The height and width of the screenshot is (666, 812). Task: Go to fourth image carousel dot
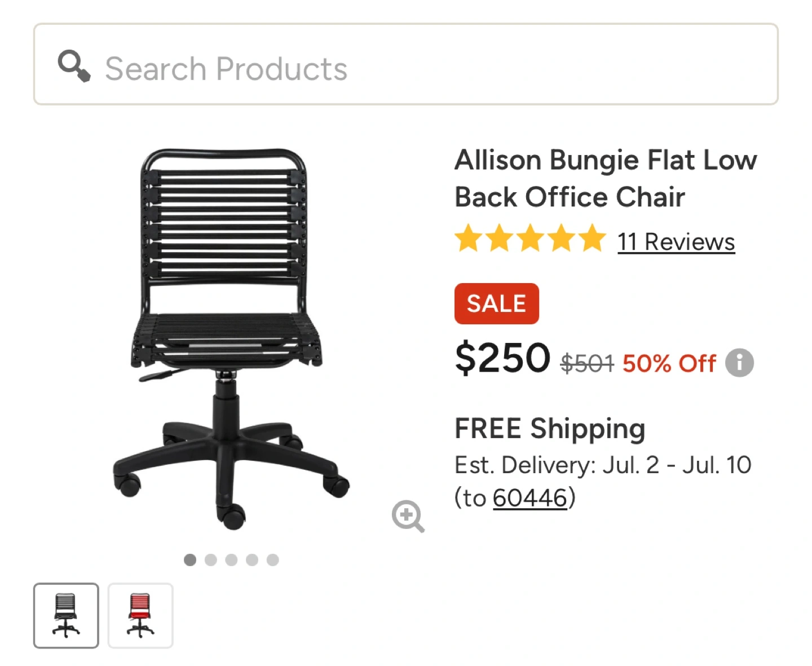click(252, 559)
